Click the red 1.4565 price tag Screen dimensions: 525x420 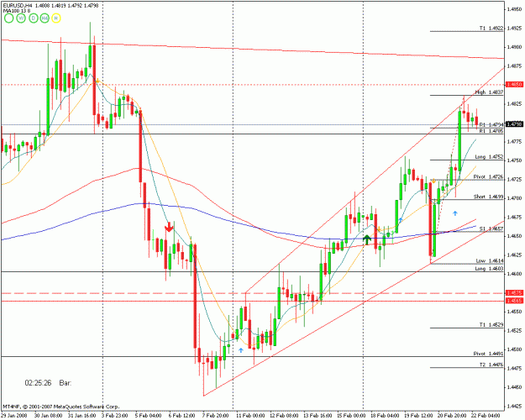[x=515, y=301]
